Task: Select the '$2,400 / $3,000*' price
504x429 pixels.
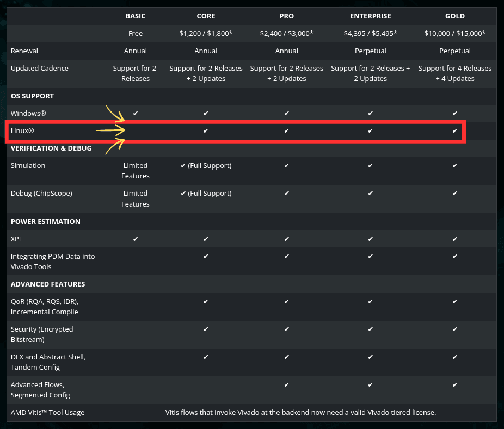Action: click(286, 33)
